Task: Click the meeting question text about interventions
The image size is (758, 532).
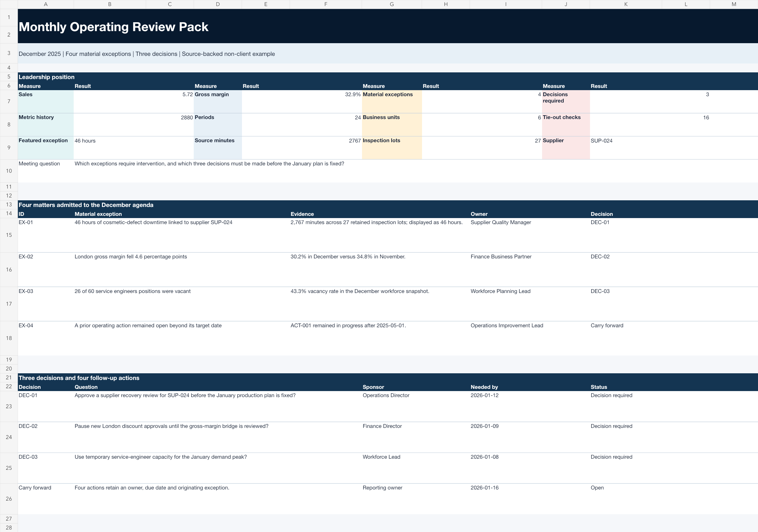Action: pyautogui.click(x=209, y=164)
